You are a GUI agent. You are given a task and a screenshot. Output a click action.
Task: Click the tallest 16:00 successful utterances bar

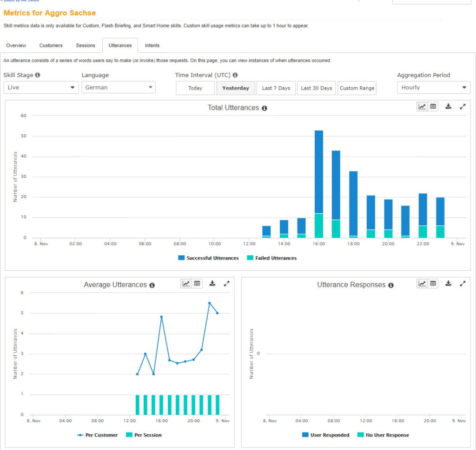(319, 172)
